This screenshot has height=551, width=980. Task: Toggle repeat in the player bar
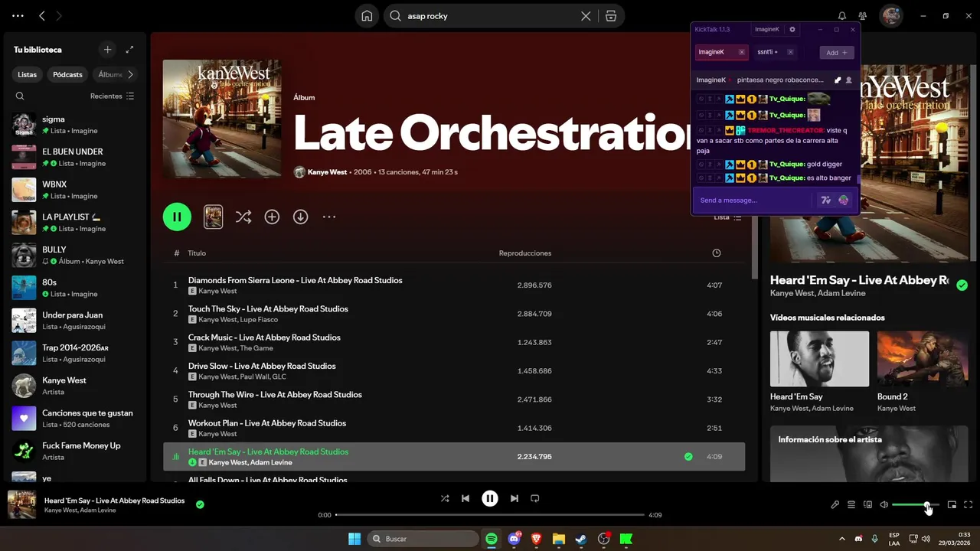click(535, 498)
